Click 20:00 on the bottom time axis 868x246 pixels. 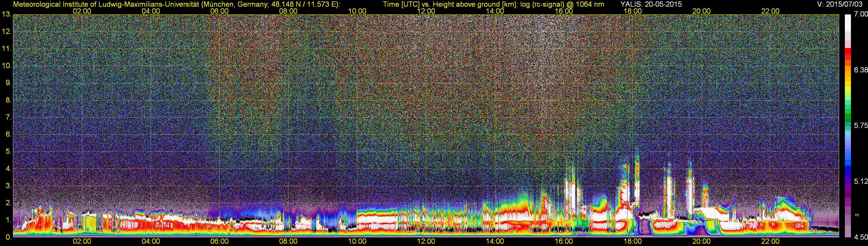click(x=702, y=241)
